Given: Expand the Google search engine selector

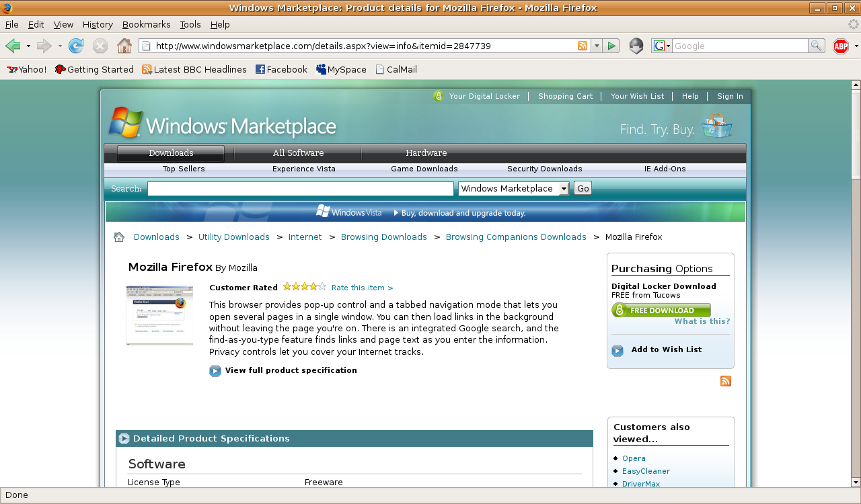Looking at the screenshot, I should click(662, 46).
